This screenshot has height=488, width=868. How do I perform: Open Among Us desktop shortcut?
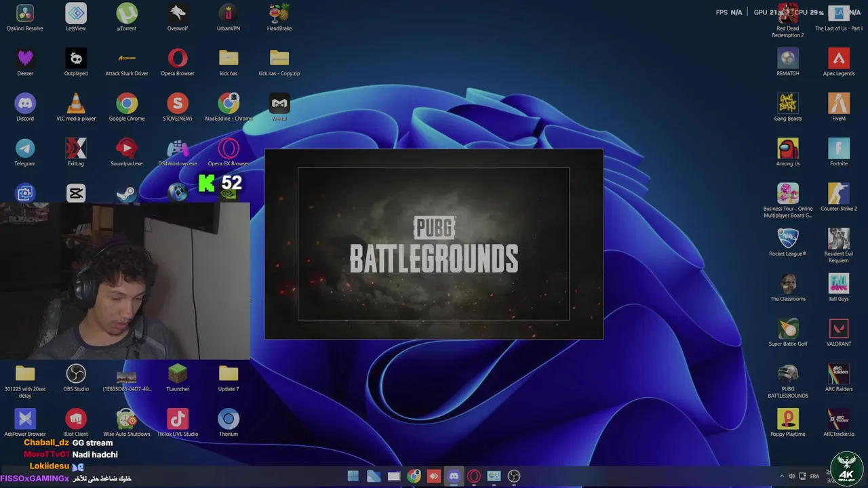(x=788, y=152)
